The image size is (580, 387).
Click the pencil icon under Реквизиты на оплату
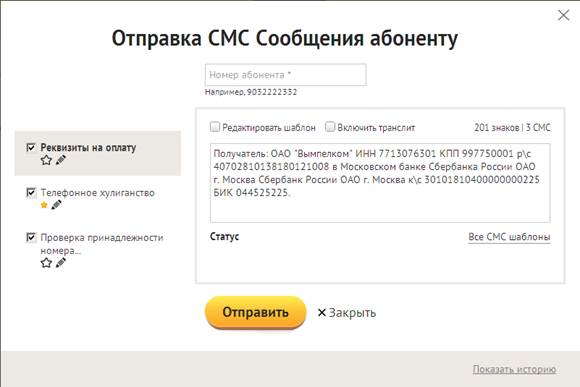(61, 160)
